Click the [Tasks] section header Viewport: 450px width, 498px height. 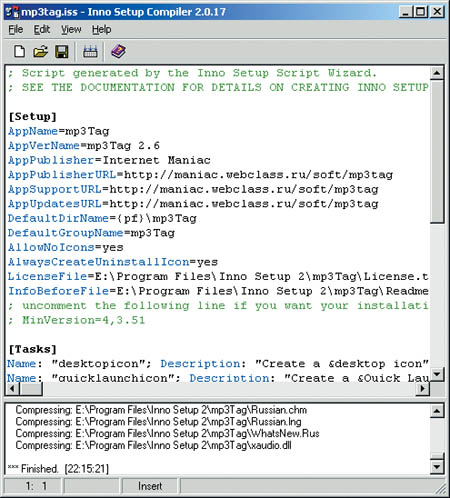(x=32, y=349)
